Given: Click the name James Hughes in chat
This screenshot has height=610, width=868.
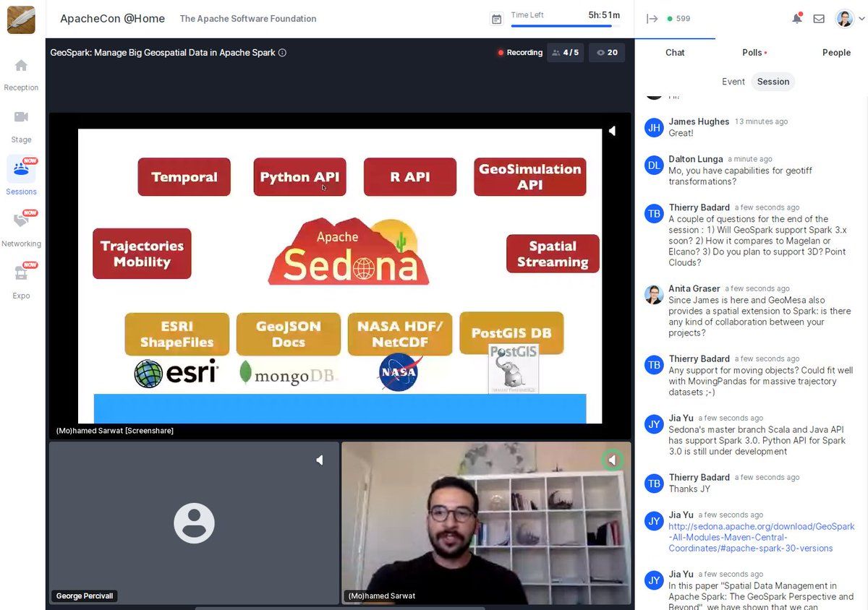Looking at the screenshot, I should pos(699,121).
